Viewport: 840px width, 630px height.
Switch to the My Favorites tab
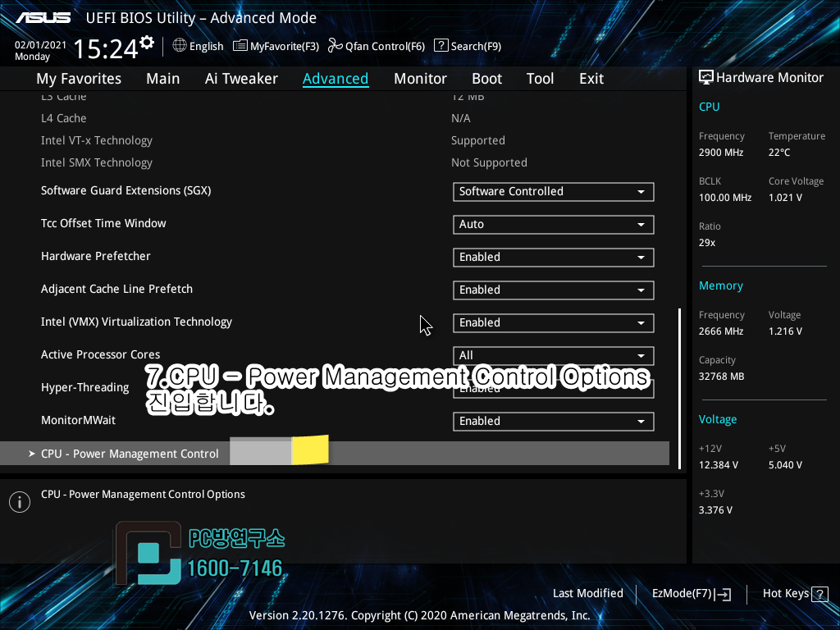pos(79,79)
